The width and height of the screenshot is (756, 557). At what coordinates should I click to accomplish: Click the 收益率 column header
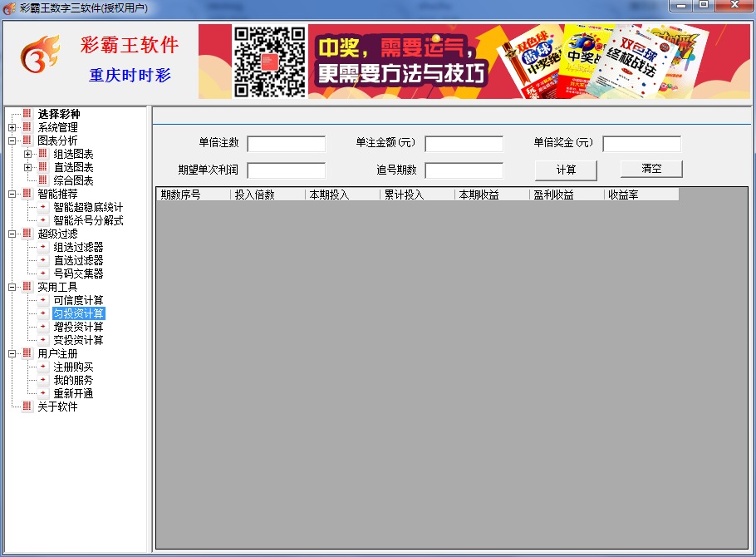(641, 195)
